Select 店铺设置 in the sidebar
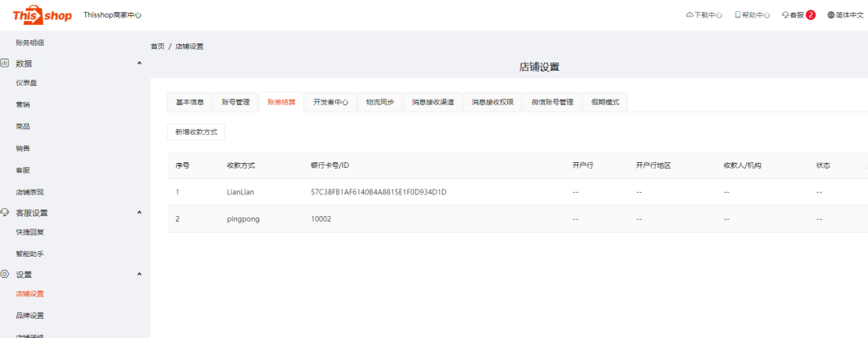The height and width of the screenshot is (338, 868). tap(30, 294)
